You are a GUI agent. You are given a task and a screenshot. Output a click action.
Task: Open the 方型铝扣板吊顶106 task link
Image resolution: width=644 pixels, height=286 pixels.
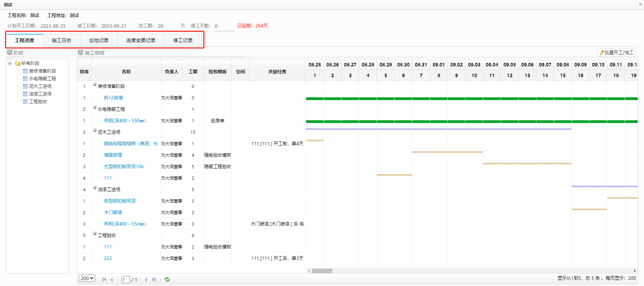click(124, 166)
